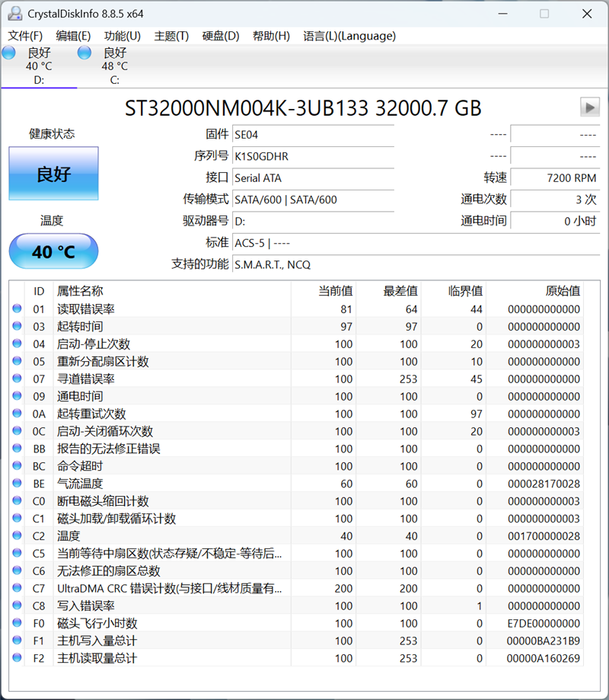Screen dimensions: 609x700
Task: Click the next-drive arrow button
Action: click(589, 107)
